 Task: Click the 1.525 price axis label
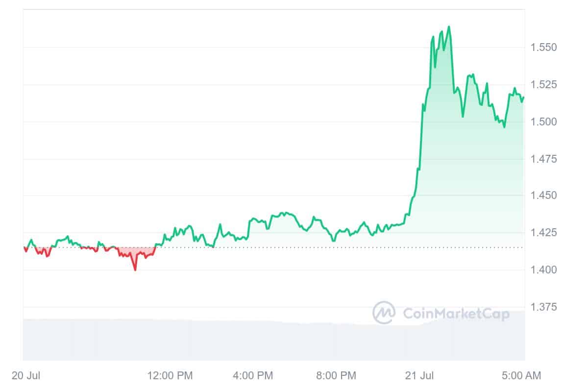544,85
